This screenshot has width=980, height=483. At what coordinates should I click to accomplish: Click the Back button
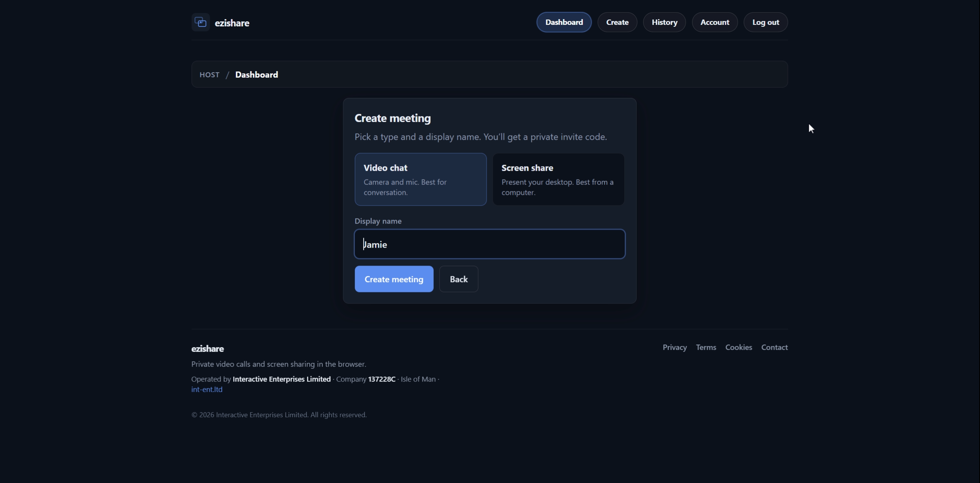pos(459,279)
